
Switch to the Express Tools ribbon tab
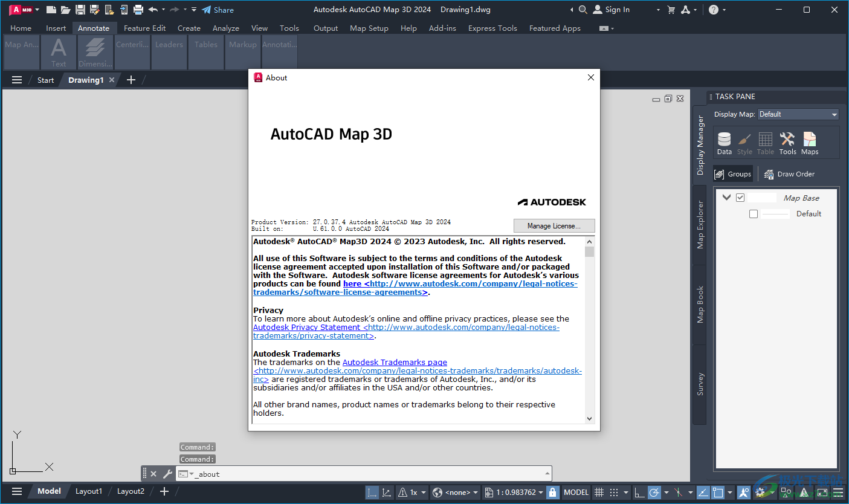click(492, 28)
